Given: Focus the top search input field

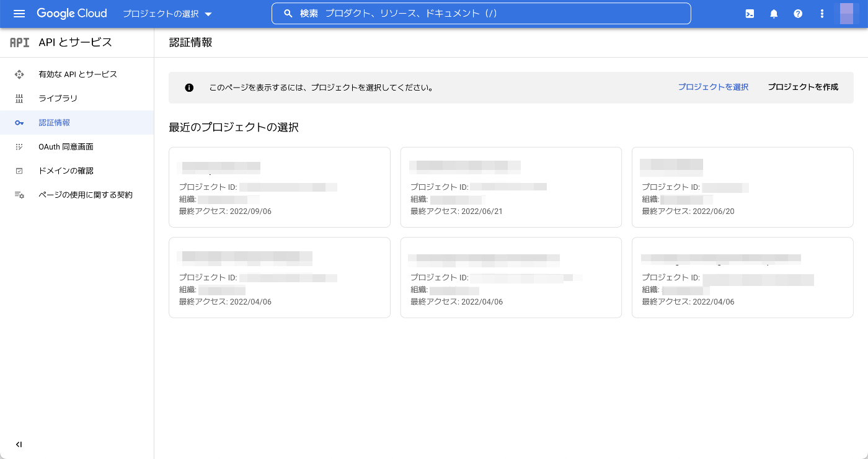Looking at the screenshot, I should [x=481, y=14].
